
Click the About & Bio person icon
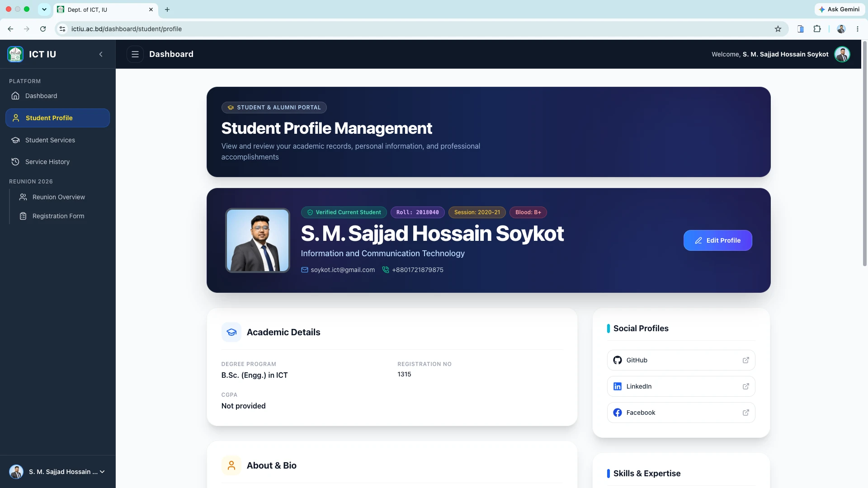pos(231,465)
